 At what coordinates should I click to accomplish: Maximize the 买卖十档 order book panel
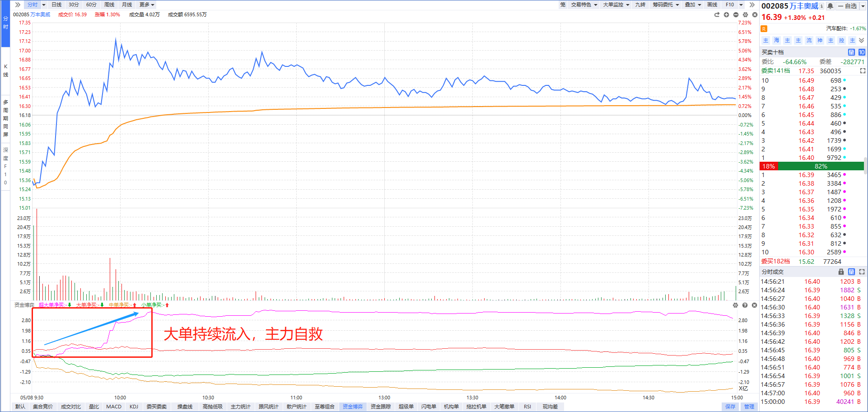863,71
